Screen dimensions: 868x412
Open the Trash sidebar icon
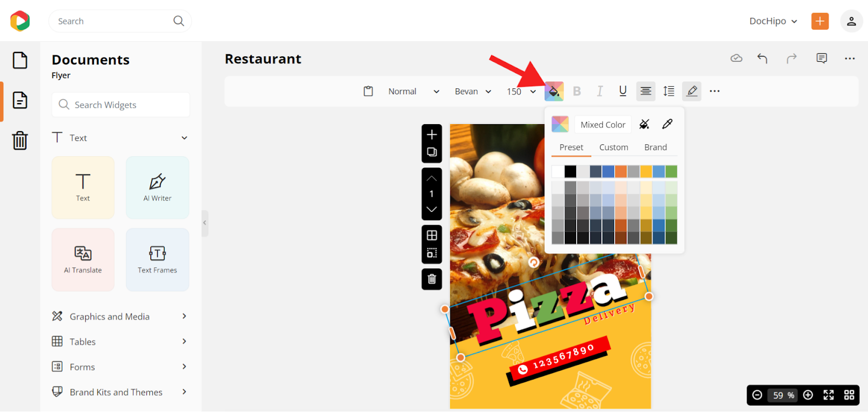click(x=20, y=140)
